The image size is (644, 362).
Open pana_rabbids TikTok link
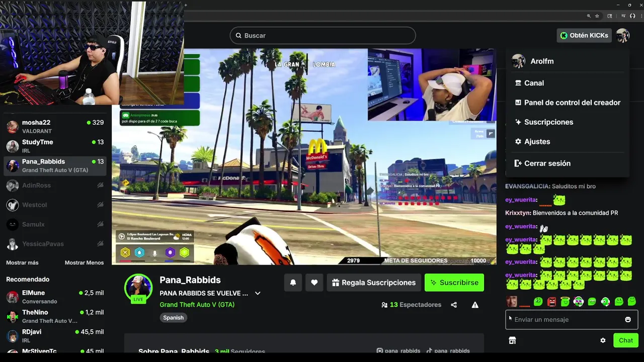448,351
